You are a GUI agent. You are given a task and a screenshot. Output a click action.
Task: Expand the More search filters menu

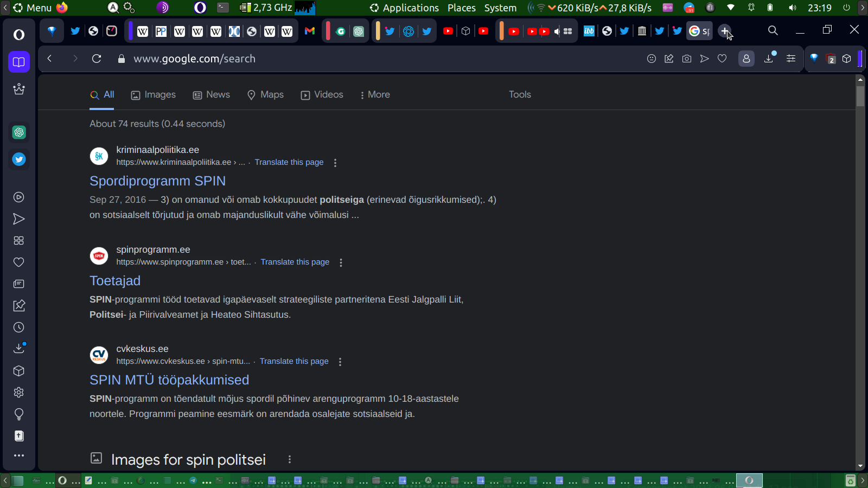(375, 94)
